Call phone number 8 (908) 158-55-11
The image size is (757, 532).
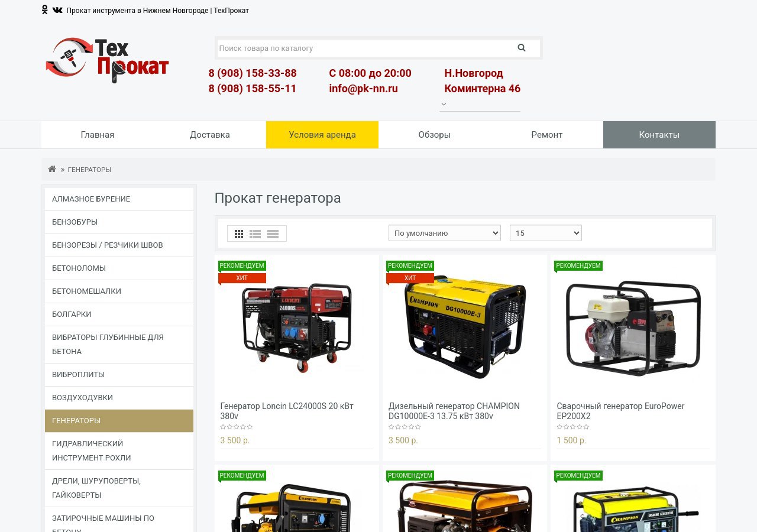[x=253, y=89]
